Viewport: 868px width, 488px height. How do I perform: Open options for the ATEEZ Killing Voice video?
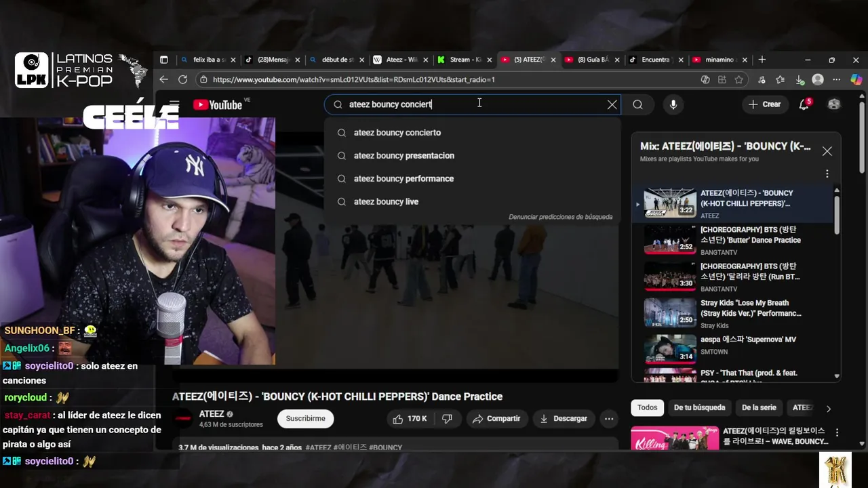coord(837,432)
